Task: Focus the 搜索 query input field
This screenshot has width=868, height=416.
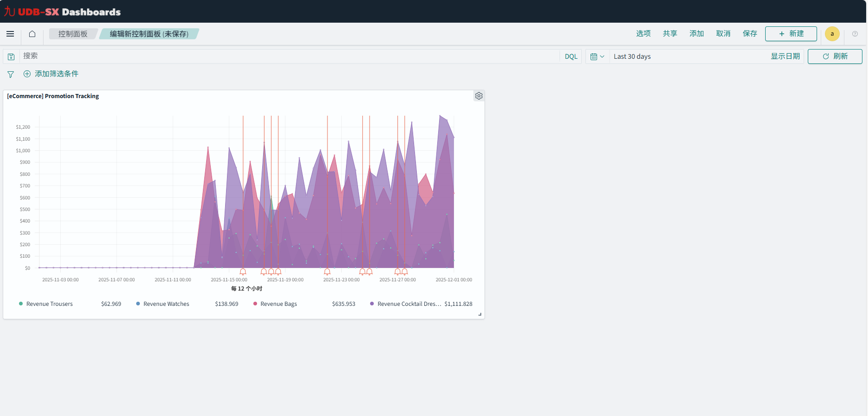Action: coord(287,56)
